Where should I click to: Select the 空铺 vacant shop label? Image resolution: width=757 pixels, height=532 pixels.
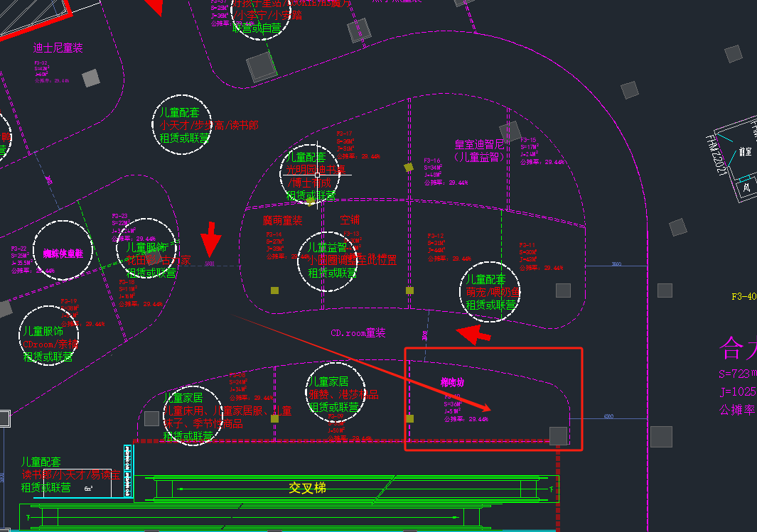point(349,219)
